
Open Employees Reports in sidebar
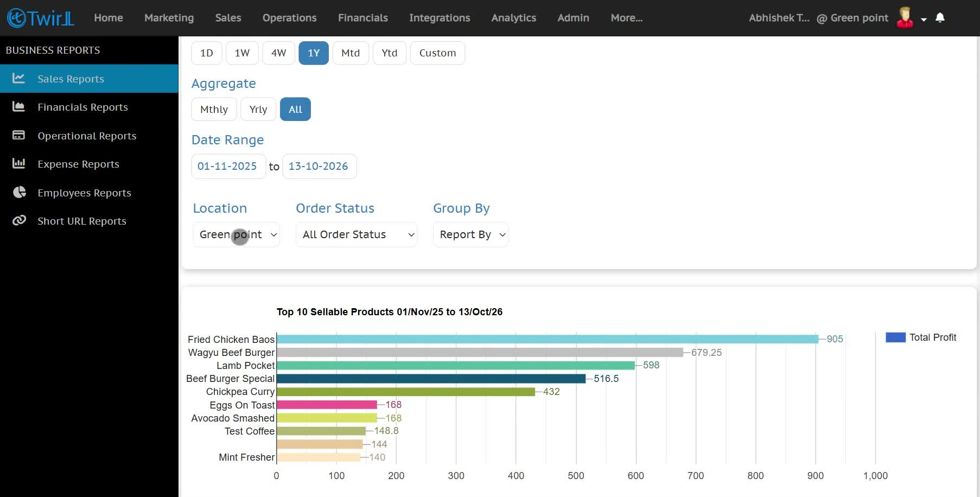(89, 193)
